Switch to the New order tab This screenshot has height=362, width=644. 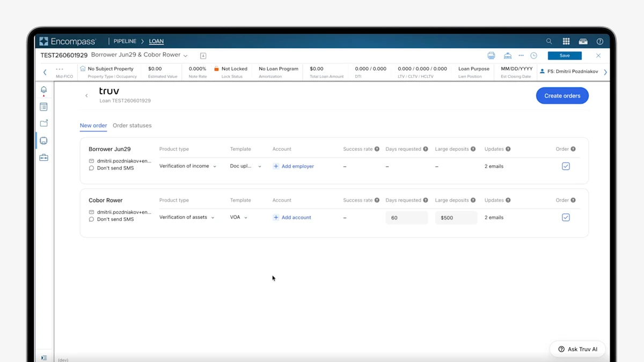93,125
